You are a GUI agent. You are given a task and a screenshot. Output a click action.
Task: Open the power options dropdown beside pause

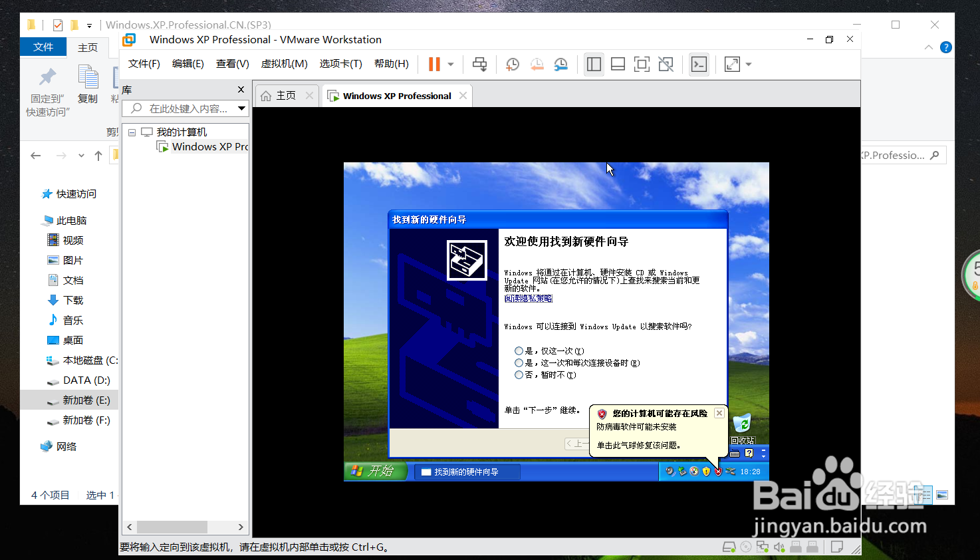(451, 65)
